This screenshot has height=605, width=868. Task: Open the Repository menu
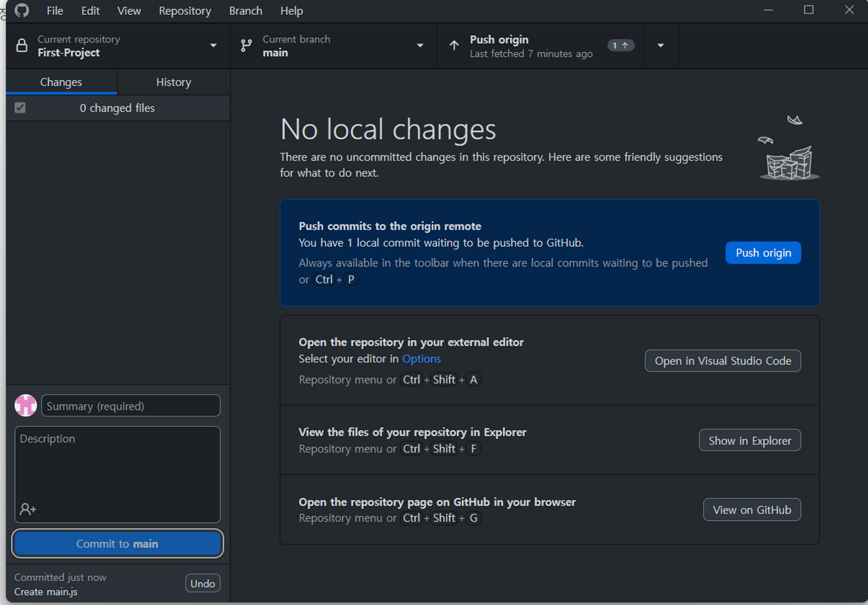(x=184, y=11)
